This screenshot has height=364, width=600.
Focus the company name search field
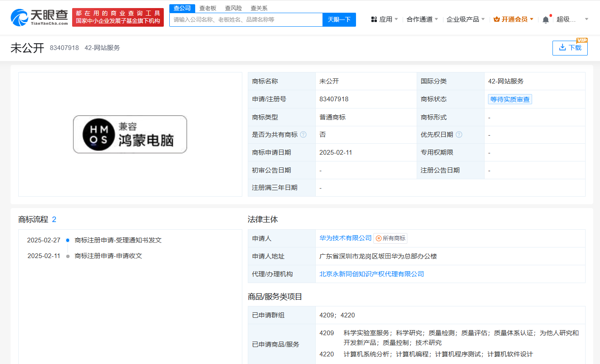click(246, 19)
